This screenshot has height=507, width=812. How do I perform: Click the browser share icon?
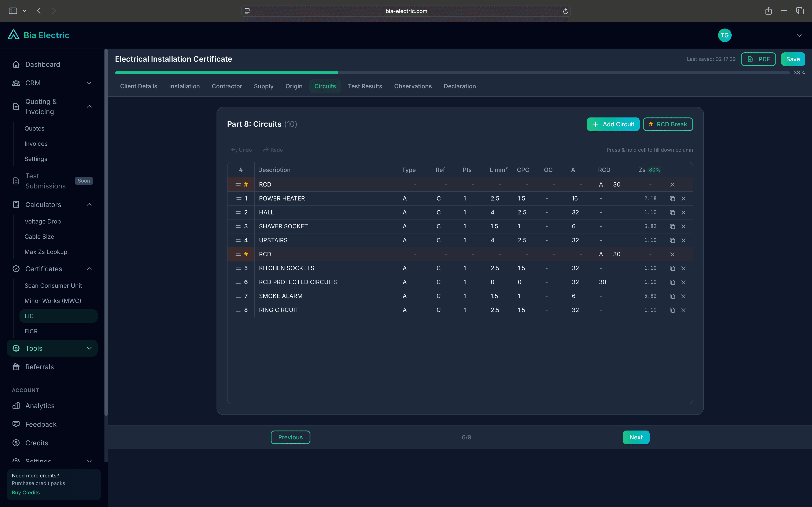tap(768, 11)
